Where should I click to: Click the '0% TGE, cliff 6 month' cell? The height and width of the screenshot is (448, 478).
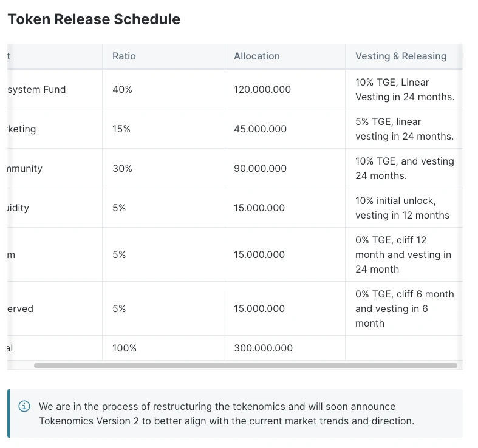point(405,308)
